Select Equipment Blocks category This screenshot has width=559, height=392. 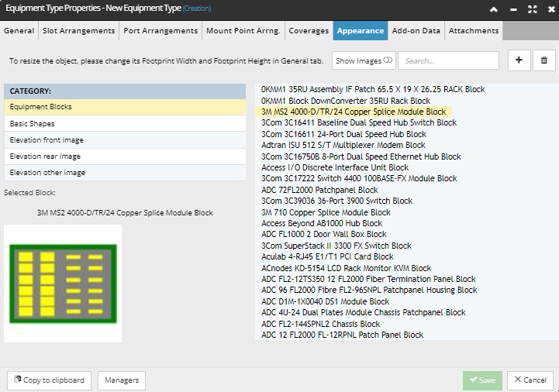tap(125, 107)
